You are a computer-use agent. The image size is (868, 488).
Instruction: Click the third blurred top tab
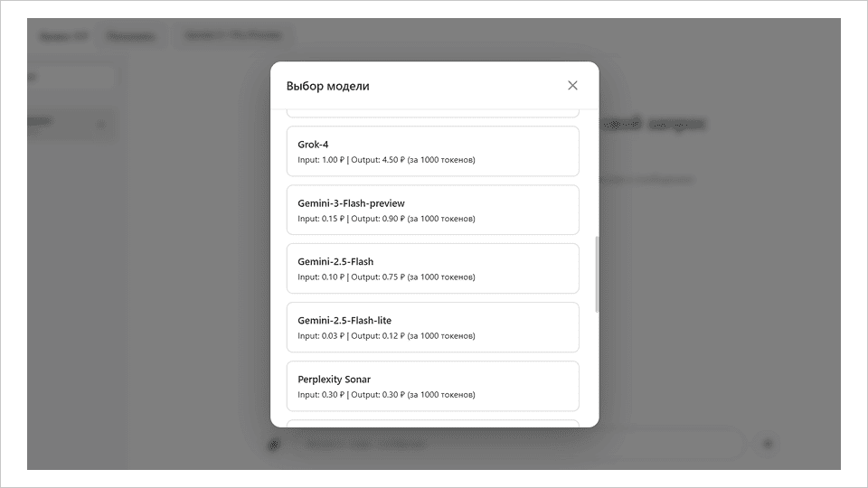232,36
